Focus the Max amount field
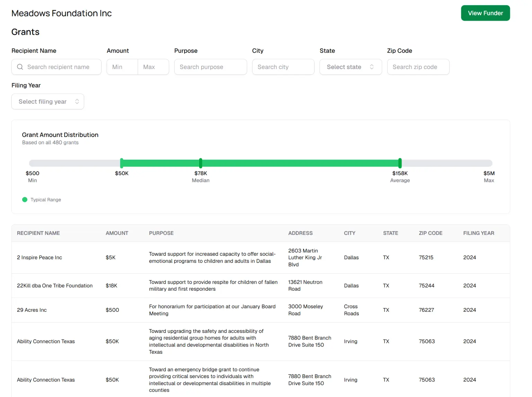This screenshot has width=532, height=397. (153, 67)
